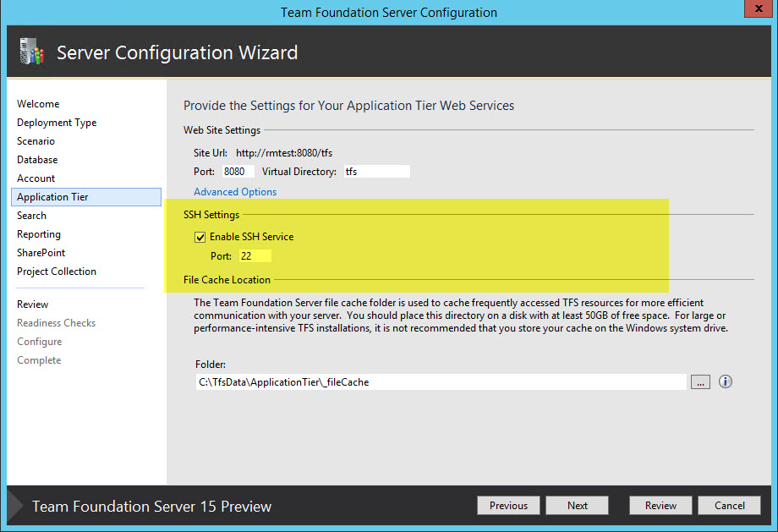Navigate to the Database step

click(x=37, y=160)
